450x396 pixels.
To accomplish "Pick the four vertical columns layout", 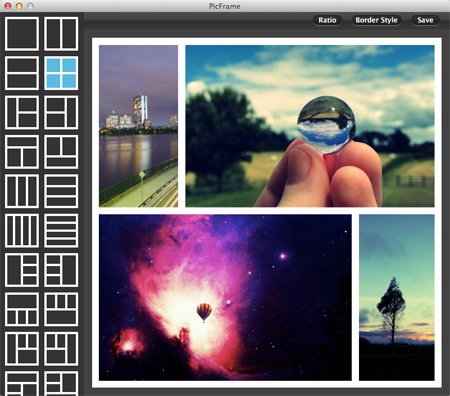I will [x=22, y=230].
